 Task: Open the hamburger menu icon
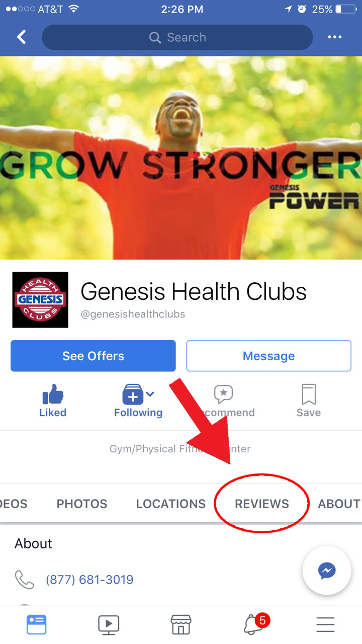[325, 624]
